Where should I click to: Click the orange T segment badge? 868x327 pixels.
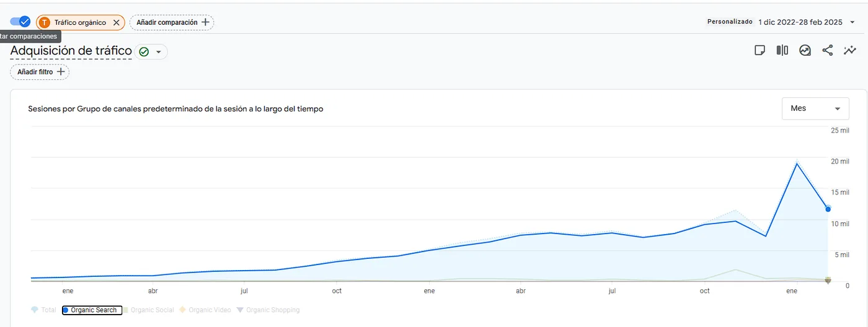[44, 22]
